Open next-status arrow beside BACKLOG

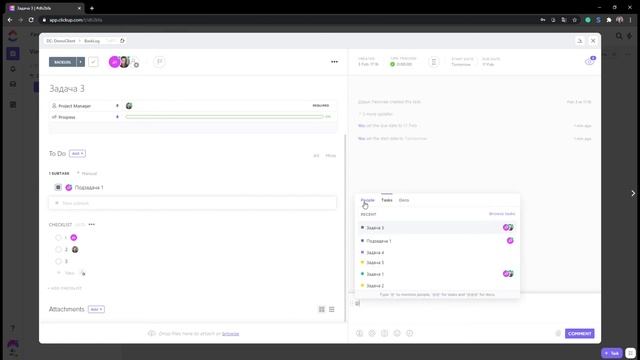point(81,62)
